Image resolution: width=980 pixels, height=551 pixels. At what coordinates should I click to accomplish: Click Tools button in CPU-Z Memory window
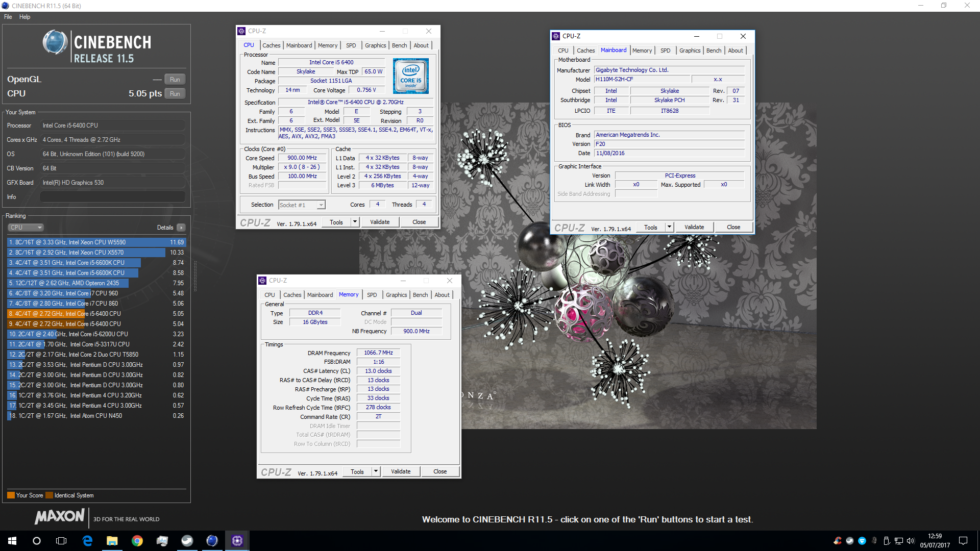click(x=357, y=471)
